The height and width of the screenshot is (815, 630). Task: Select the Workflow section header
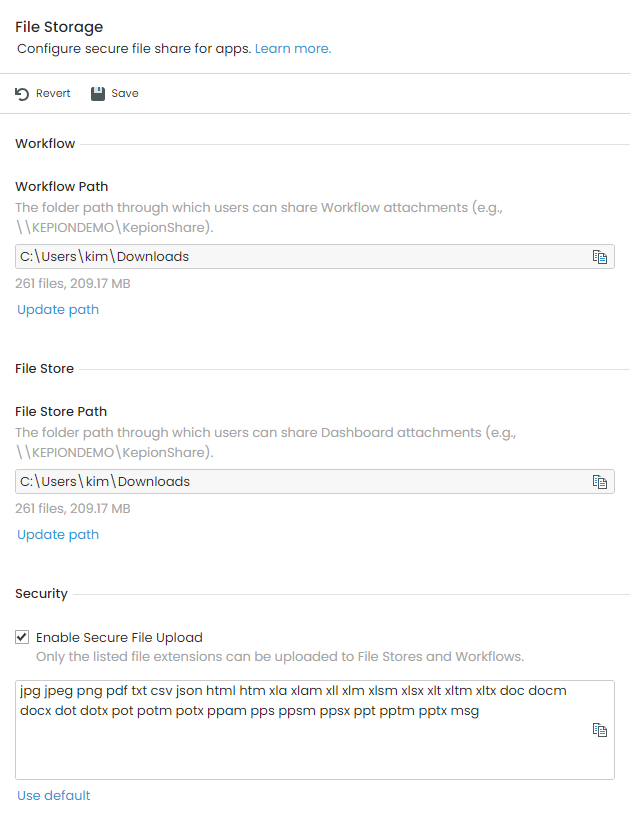point(45,143)
